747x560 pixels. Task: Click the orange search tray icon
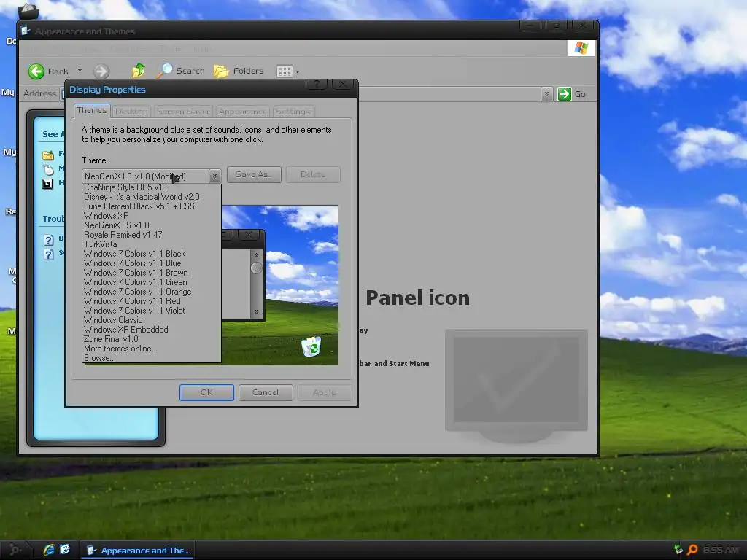pyautogui.click(x=692, y=550)
